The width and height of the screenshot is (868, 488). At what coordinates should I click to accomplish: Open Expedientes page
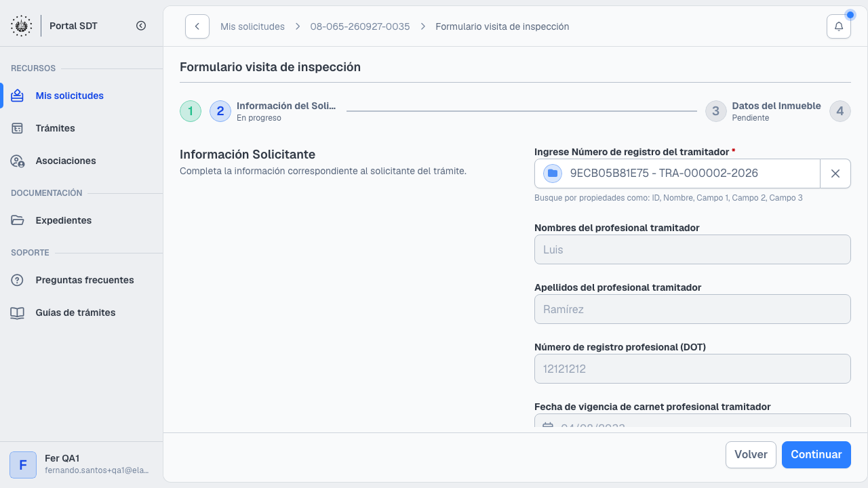[81, 220]
